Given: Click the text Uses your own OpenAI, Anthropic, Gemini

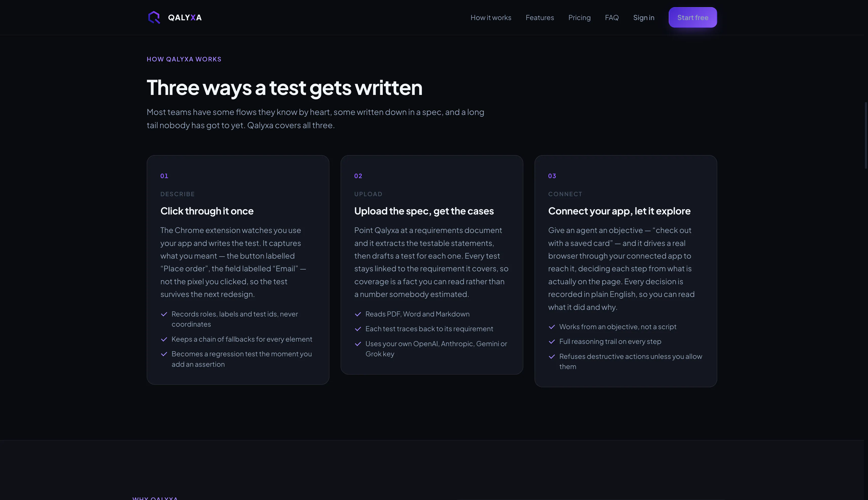Looking at the screenshot, I should click(432, 344).
